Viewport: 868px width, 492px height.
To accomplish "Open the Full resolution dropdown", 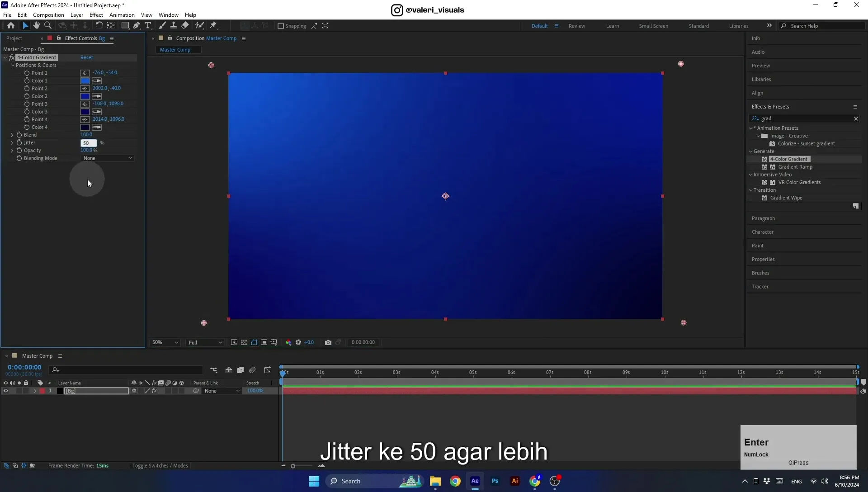I will (x=205, y=342).
